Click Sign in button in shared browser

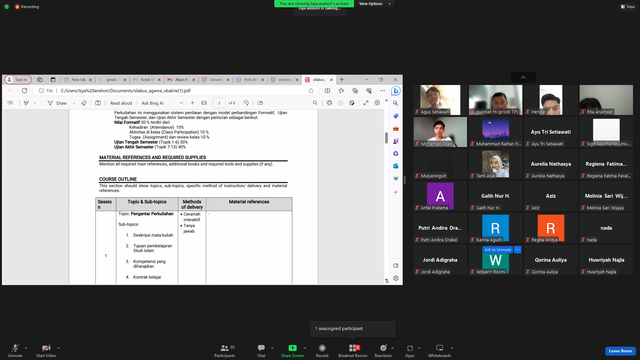18,80
